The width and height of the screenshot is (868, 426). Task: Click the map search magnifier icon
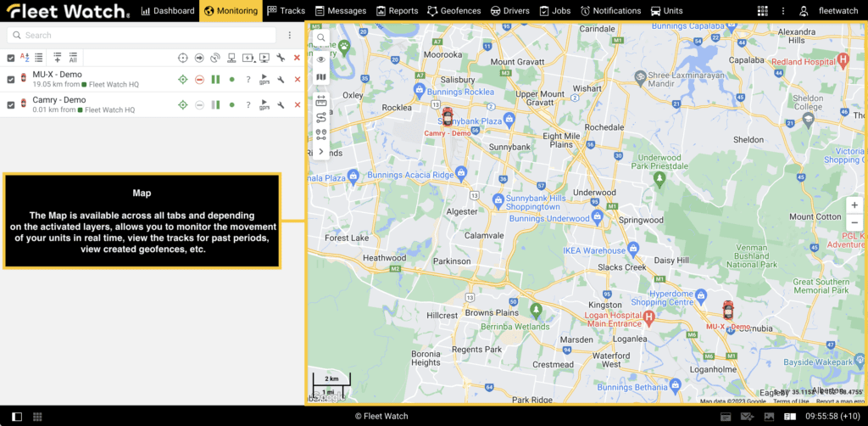tap(320, 38)
